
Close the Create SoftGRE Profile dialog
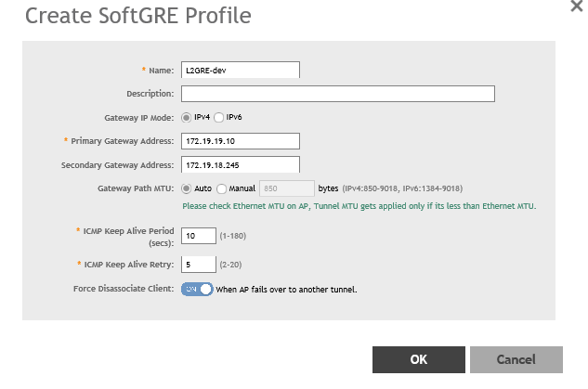576,6
